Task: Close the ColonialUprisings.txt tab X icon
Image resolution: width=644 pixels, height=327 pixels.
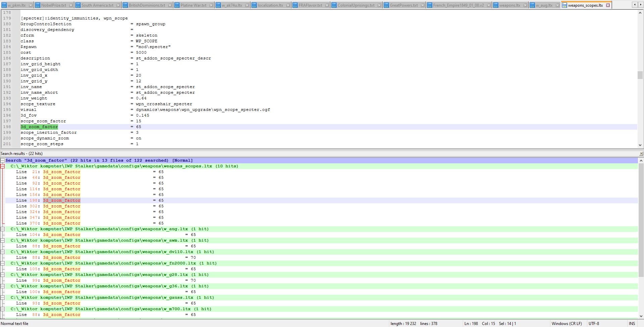Action: point(380,5)
